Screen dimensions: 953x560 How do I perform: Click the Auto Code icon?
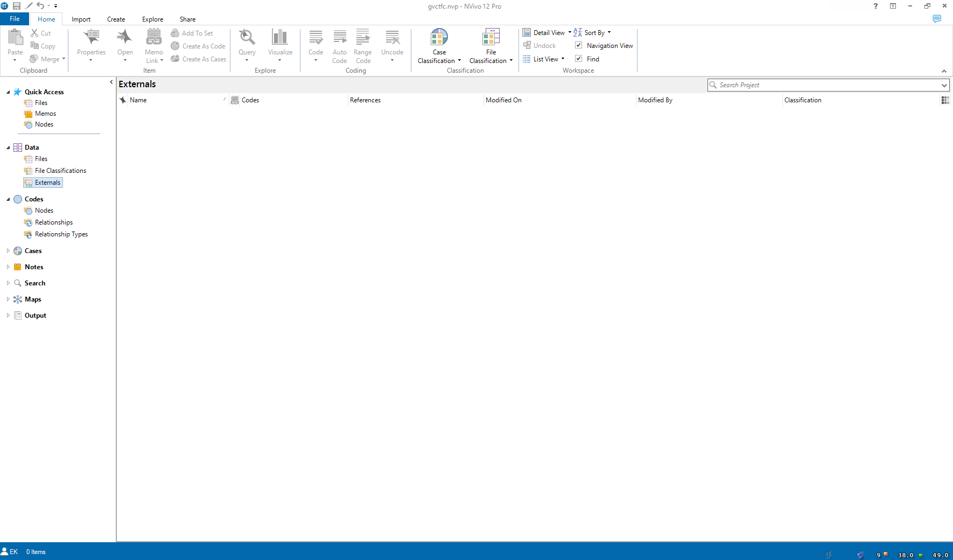click(340, 37)
